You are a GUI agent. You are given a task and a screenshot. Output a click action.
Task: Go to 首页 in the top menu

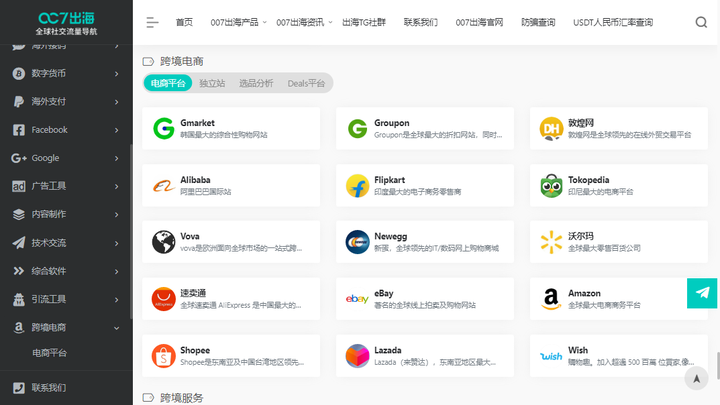click(x=184, y=22)
